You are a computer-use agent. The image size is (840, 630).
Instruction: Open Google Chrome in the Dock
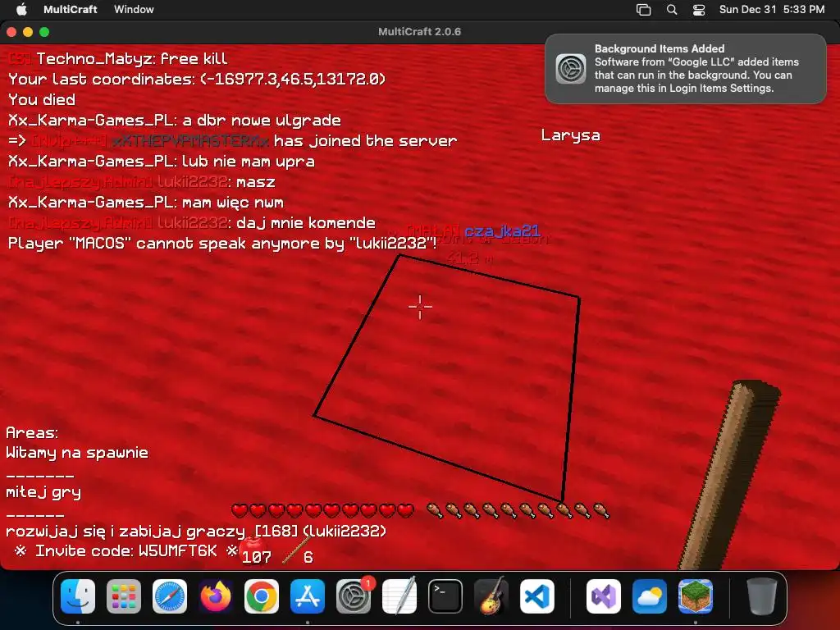262,596
